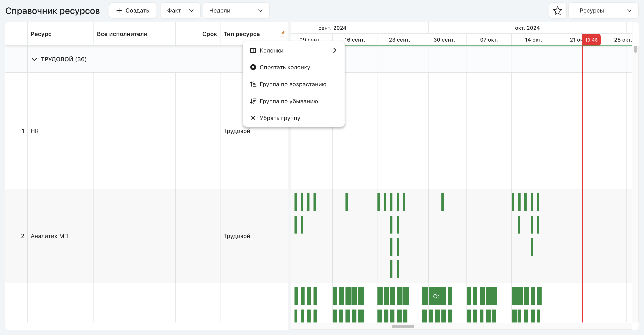Collapse the ТРУДОВОЙ (36) group
Image resolution: width=644 pixels, height=335 pixels.
34,59
